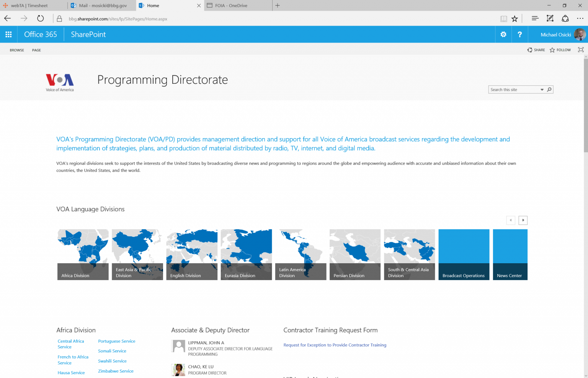This screenshot has width=588, height=378.
Task: Open the BROWSE ribbon tab
Action: tap(17, 50)
